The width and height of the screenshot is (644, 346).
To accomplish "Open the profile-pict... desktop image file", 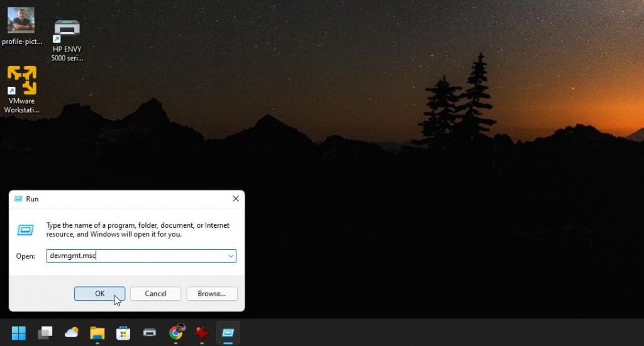I will tap(21, 26).
